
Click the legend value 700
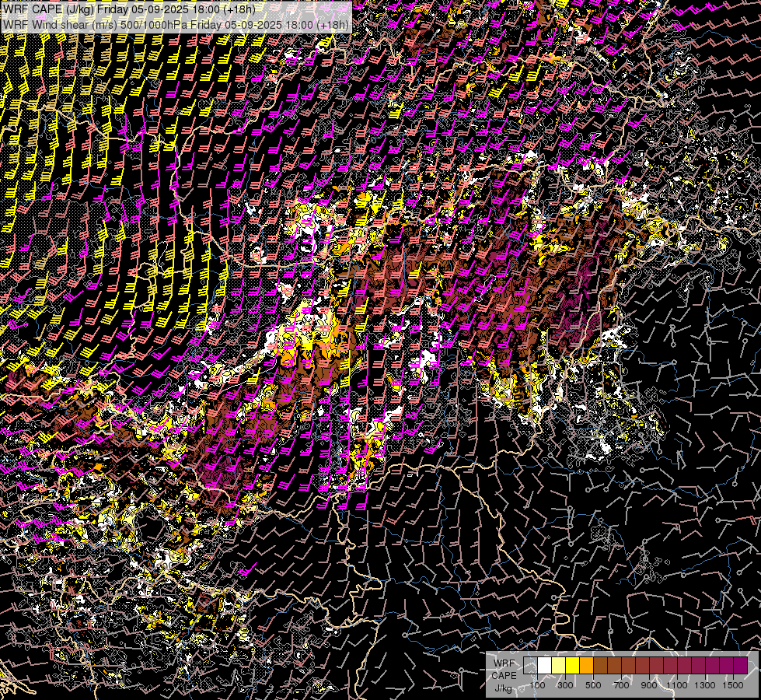pos(621,685)
